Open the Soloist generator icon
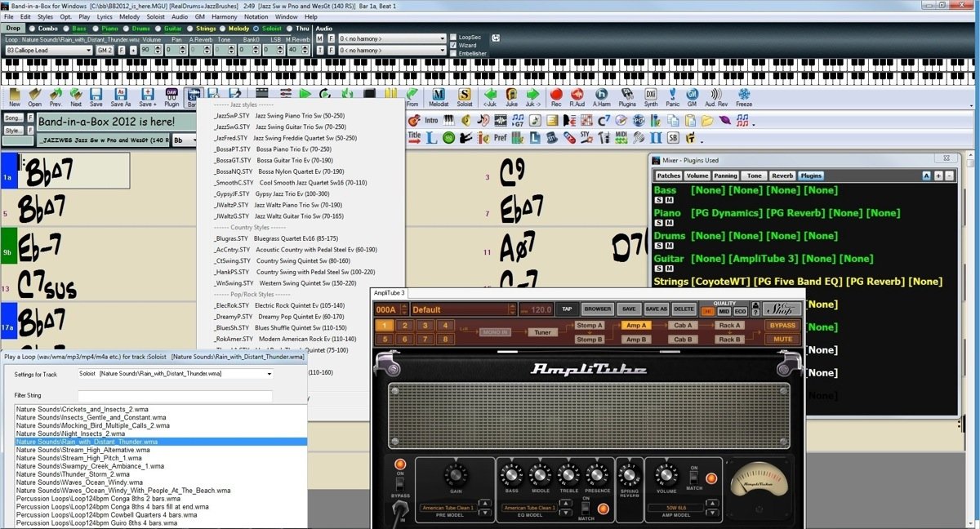The width and height of the screenshot is (980, 529). click(465, 97)
